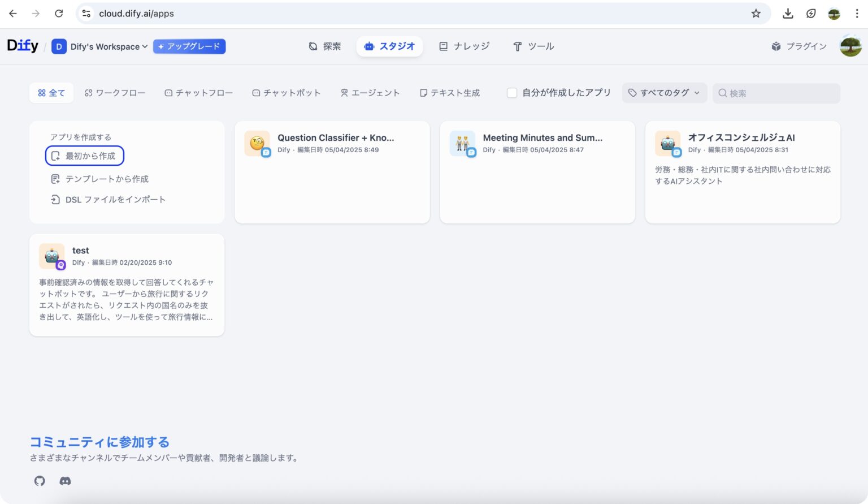Click the 検索 search field
The image size is (868, 504).
pyautogui.click(x=775, y=93)
